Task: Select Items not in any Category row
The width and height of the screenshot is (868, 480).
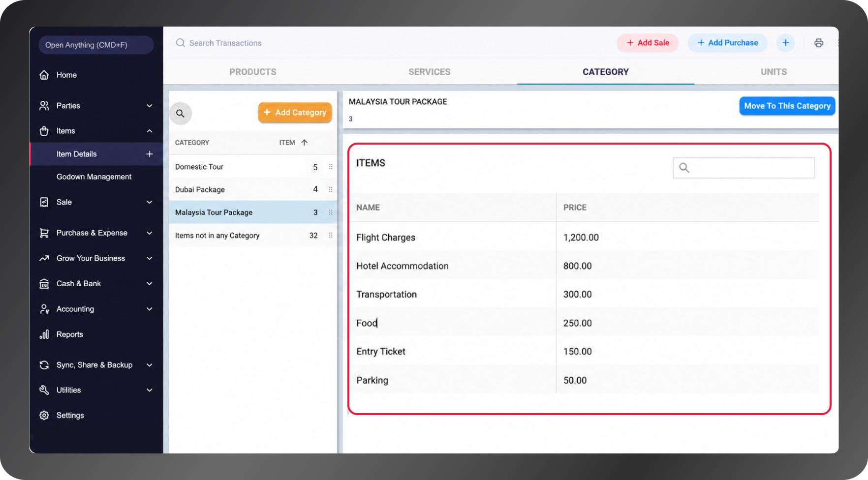Action: point(253,236)
